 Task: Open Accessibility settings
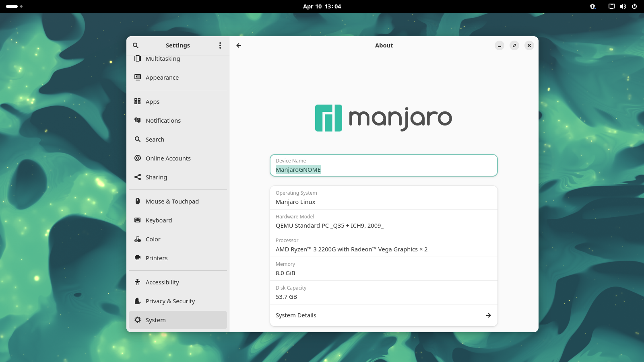coord(162,282)
